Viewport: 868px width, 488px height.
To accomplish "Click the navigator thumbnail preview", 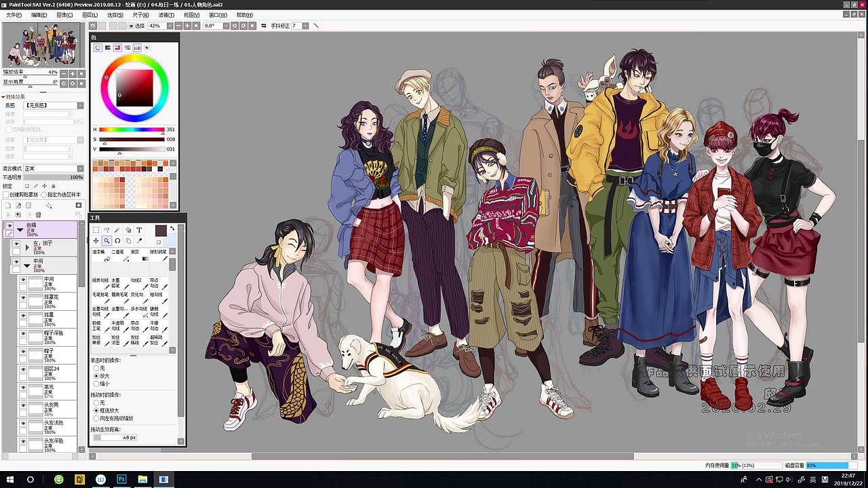I will tap(41, 44).
